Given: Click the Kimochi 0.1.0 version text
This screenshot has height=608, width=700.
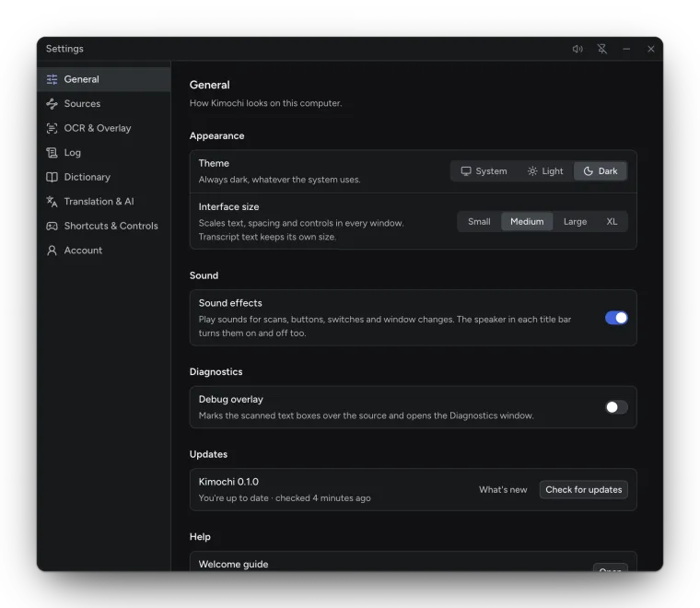Looking at the screenshot, I should coord(228,482).
